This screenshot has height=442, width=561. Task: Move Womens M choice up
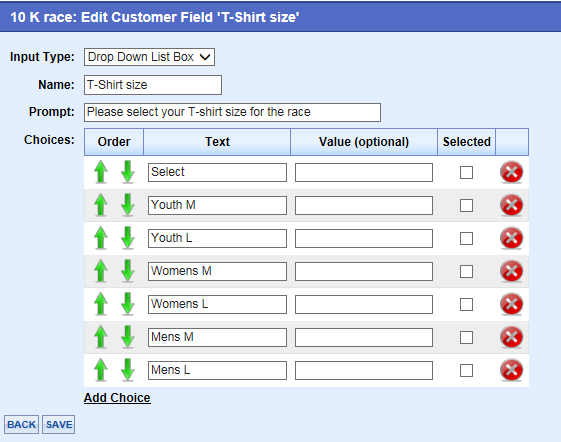(x=101, y=271)
